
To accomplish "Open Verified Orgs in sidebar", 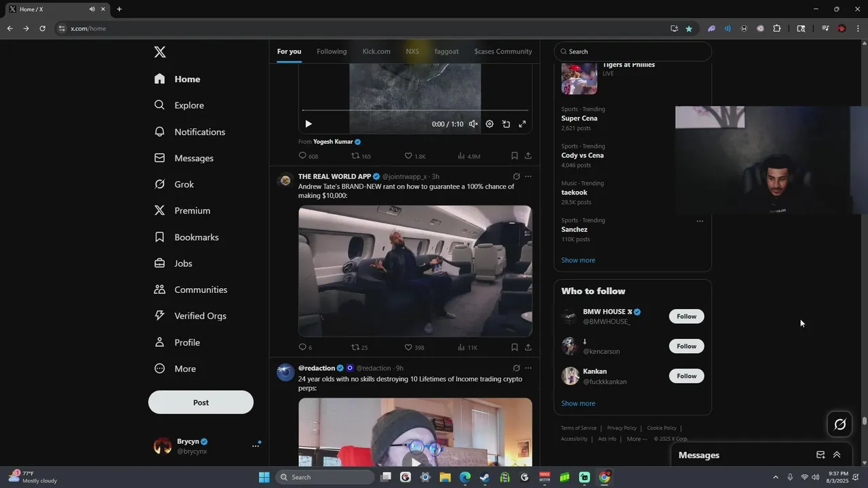I will coord(190,316).
